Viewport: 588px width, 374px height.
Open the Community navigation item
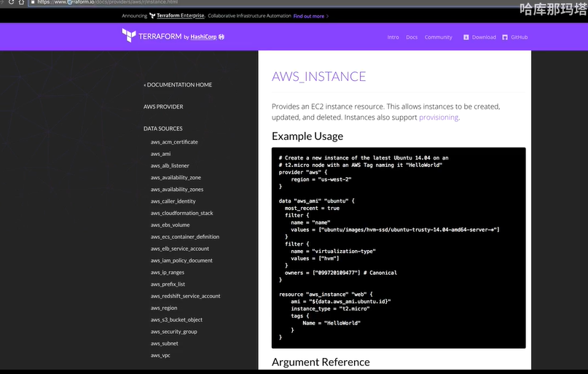[439, 37]
